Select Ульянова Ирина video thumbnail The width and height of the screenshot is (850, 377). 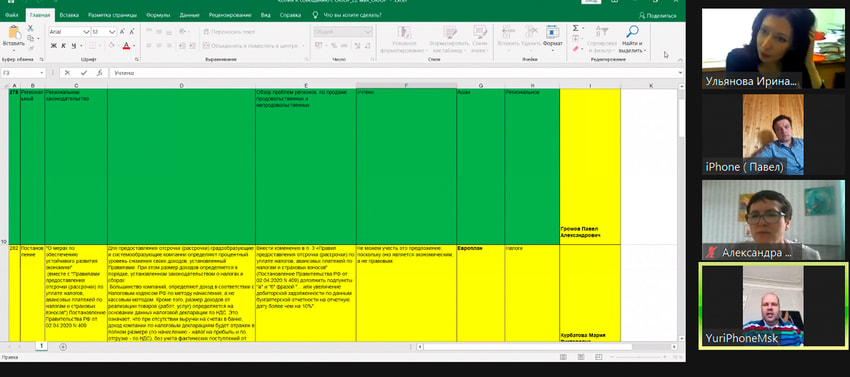pyautogui.click(x=773, y=49)
